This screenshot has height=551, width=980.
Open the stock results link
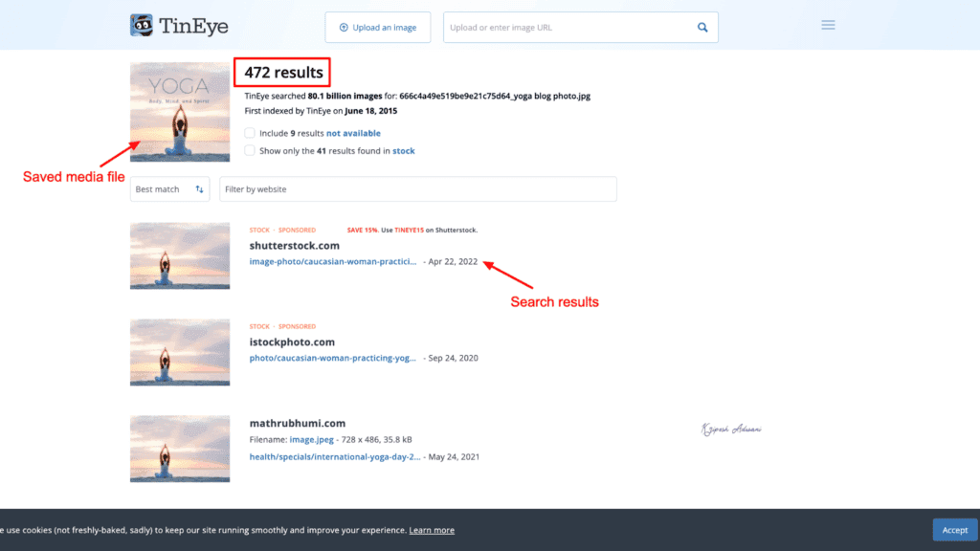tap(403, 150)
